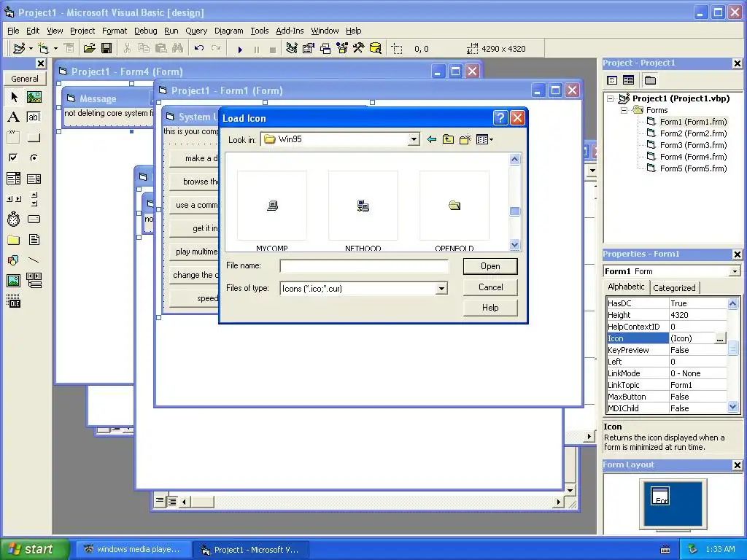The width and height of the screenshot is (747, 560).
Task: Click View Object icon in Project panel
Action: (x=628, y=80)
